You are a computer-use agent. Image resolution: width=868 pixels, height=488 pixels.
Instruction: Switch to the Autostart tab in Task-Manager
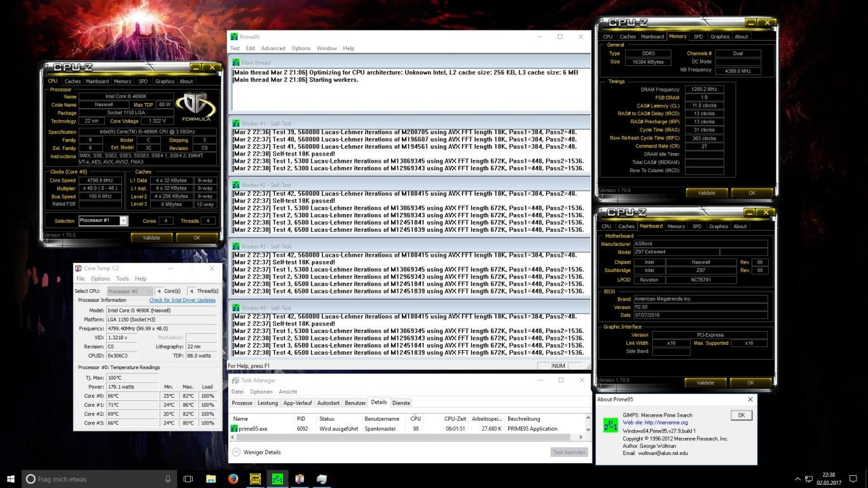click(x=328, y=403)
